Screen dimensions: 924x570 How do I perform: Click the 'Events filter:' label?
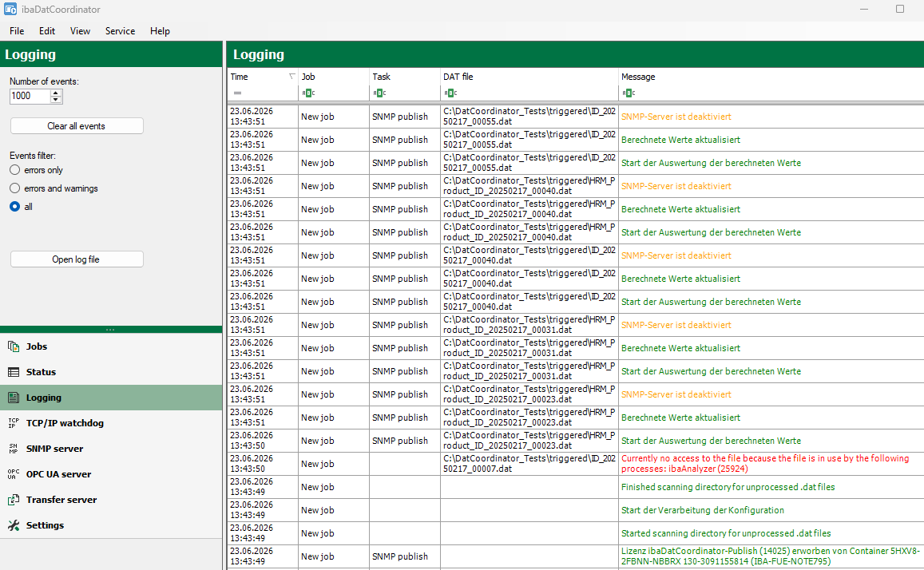(x=33, y=156)
